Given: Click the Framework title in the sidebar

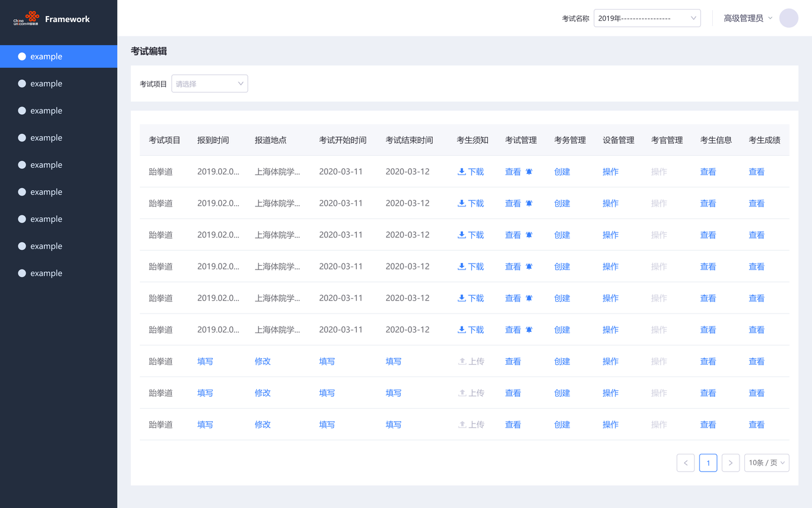Looking at the screenshot, I should 67,18.
